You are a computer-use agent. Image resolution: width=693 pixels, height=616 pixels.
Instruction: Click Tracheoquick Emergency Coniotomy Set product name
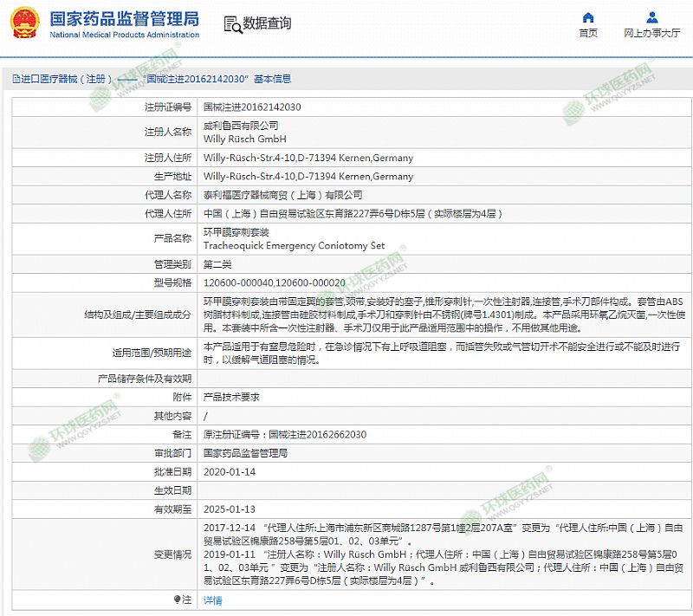[x=294, y=245]
